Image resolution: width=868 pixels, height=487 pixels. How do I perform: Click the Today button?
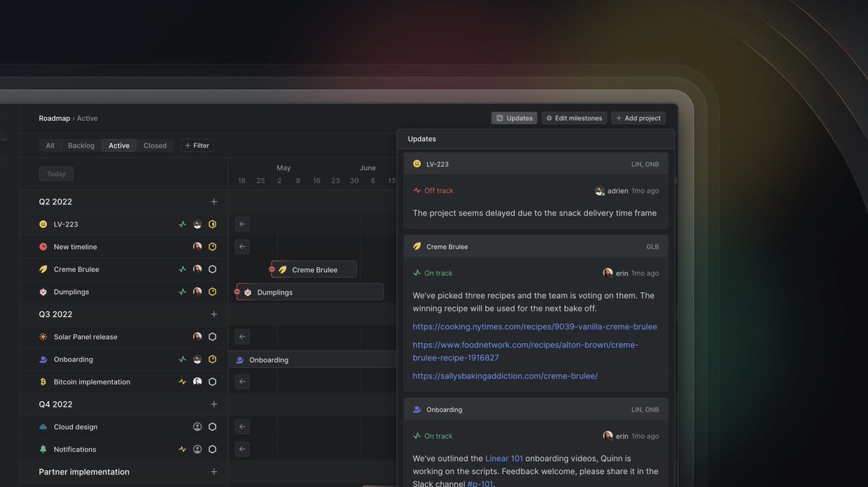(x=56, y=174)
